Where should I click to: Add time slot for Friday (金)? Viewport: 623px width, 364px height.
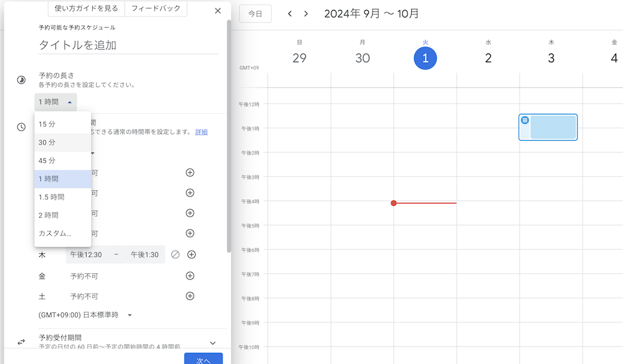[191, 276]
